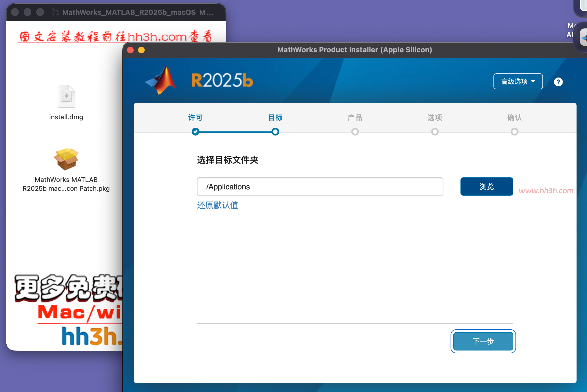
Task: Click the MathWorks Product Installer title bar text
Action: point(355,50)
